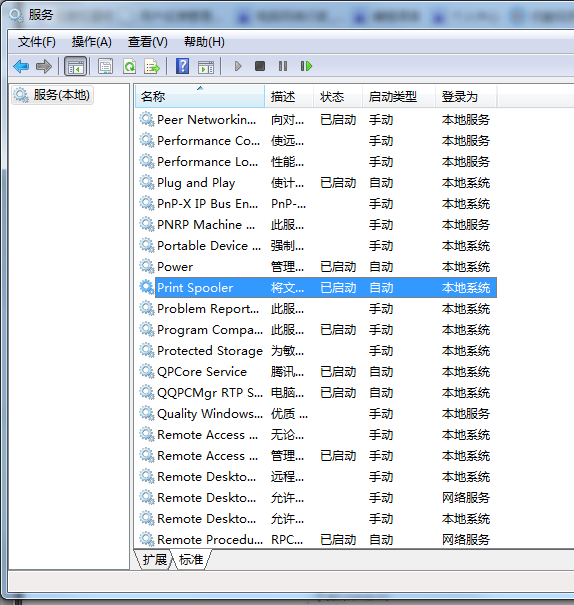Switch to the 扩展 tab
This screenshot has width=574, height=605.
(x=154, y=559)
